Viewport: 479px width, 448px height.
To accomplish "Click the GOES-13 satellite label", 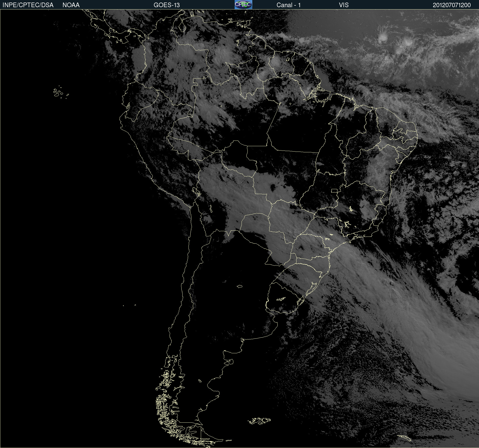I will [x=166, y=5].
